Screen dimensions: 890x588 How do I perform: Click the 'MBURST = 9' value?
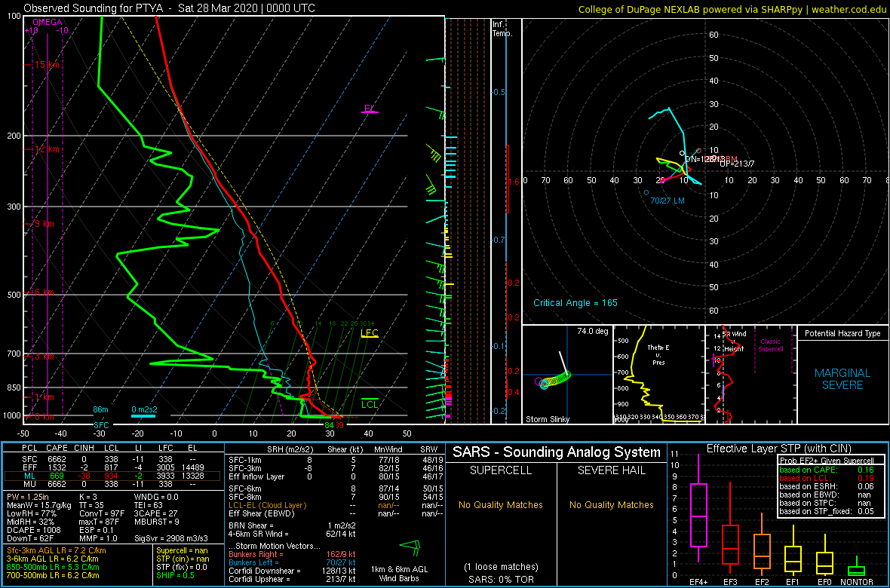coord(155,523)
